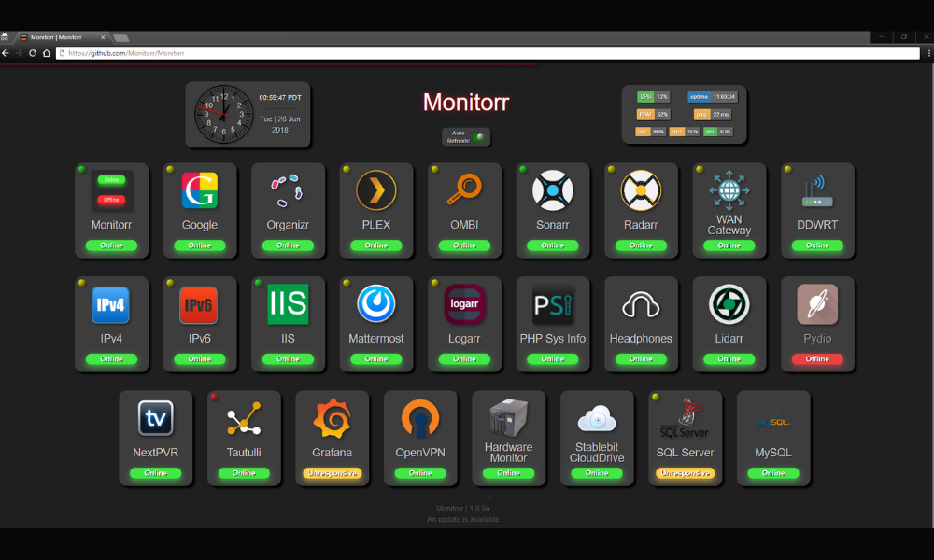Click the PLEX Online status badge

pos(375,245)
